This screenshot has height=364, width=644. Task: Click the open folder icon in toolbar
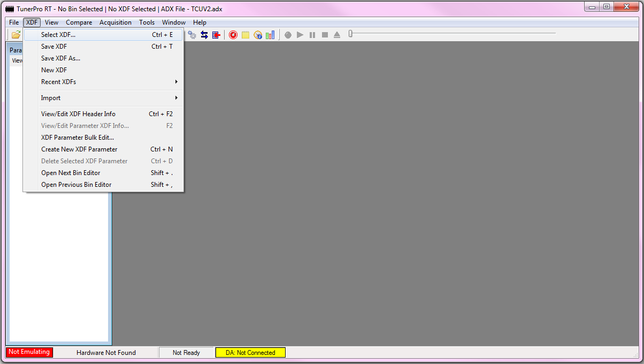(x=16, y=35)
